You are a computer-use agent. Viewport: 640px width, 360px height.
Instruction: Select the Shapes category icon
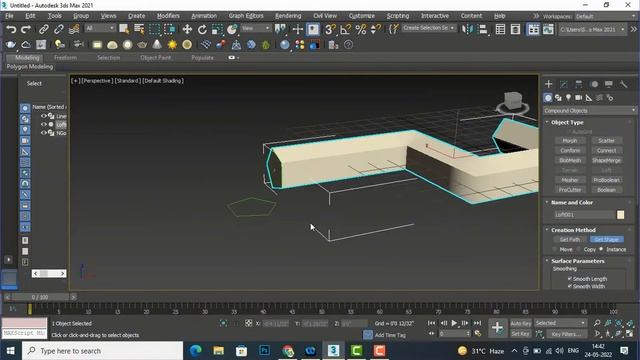558,98
